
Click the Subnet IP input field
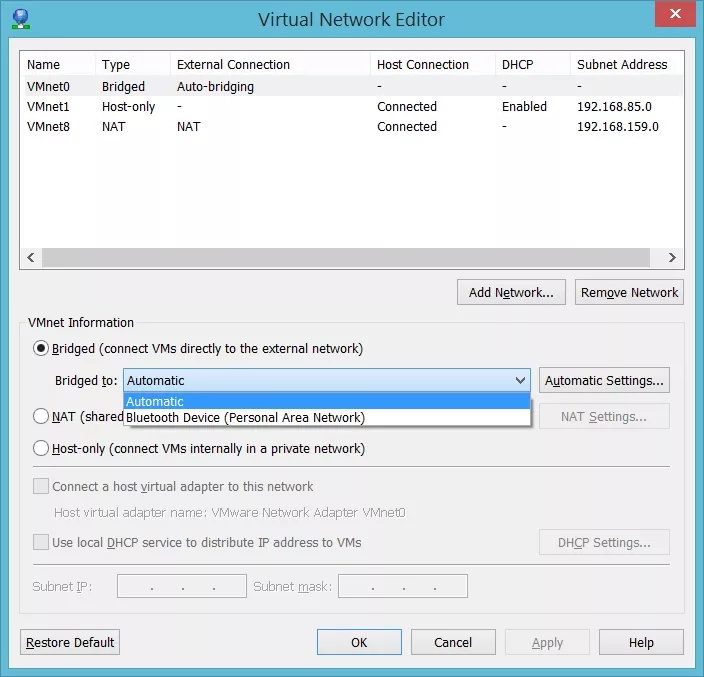click(x=182, y=586)
